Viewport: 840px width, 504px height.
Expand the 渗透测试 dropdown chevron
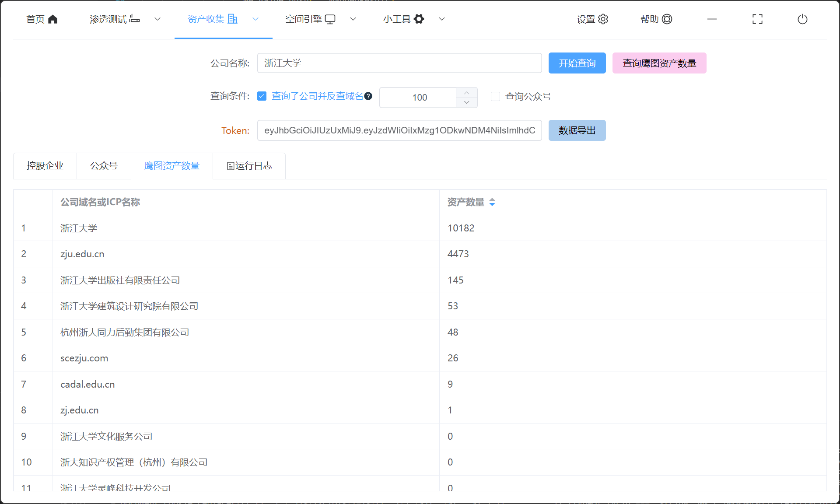pos(158,19)
